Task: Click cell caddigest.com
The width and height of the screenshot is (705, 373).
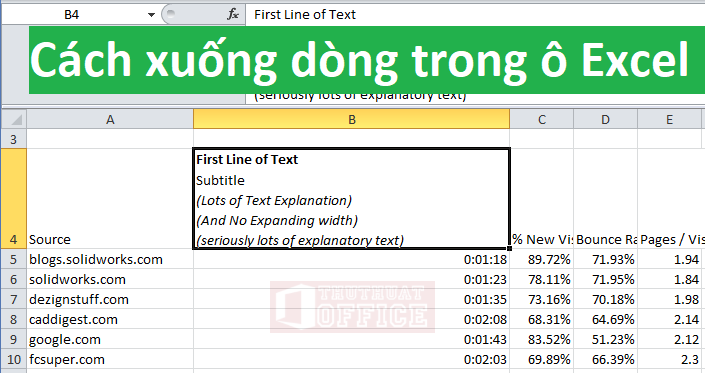Action: [x=110, y=319]
